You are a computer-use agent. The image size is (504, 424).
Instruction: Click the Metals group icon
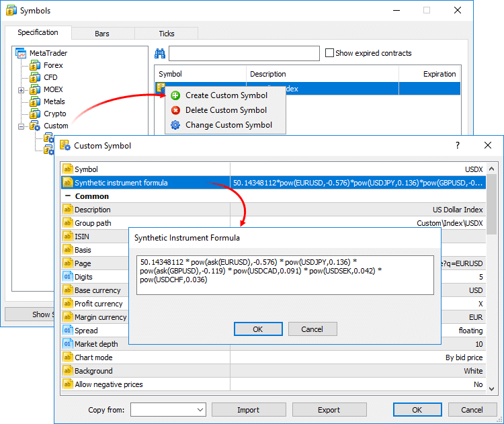[x=35, y=101]
